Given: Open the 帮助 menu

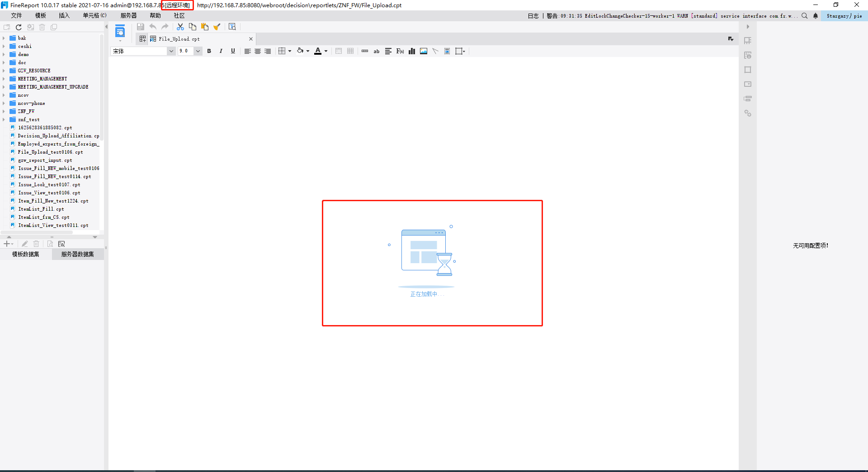Looking at the screenshot, I should coord(155,16).
